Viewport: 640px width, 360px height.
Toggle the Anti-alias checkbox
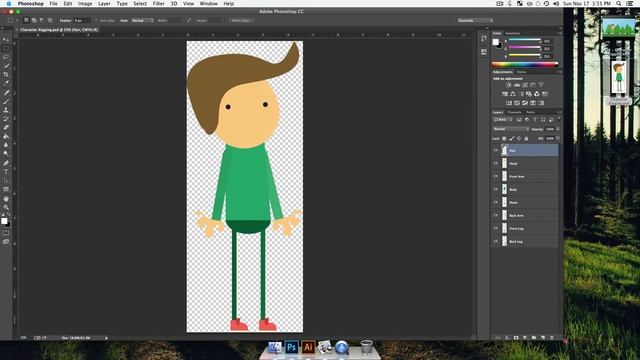click(97, 20)
